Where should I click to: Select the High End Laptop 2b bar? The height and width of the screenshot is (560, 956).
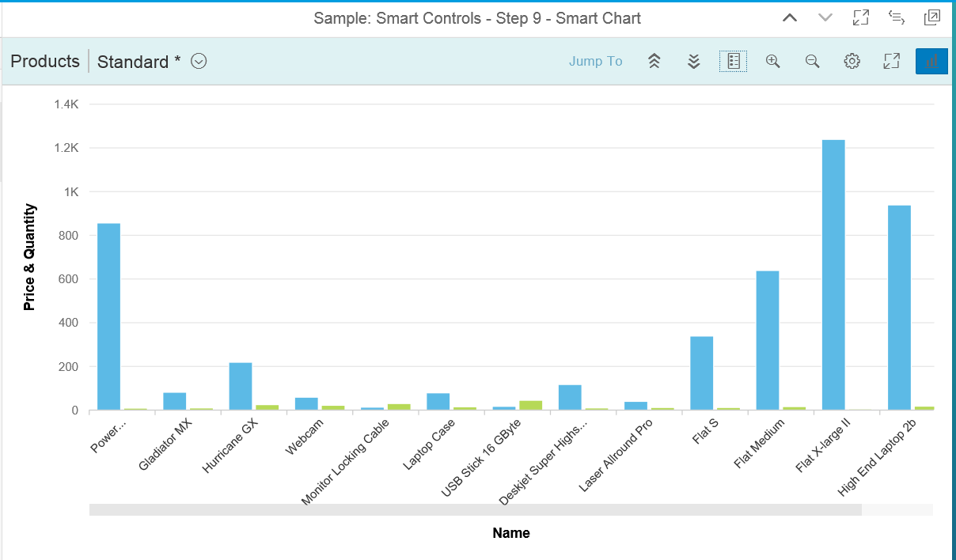click(x=899, y=308)
